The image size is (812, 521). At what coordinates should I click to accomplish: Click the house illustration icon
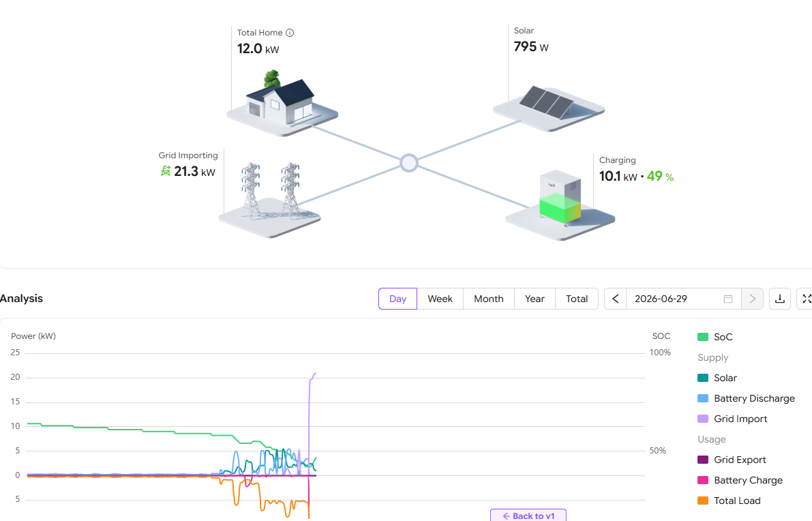click(x=282, y=104)
